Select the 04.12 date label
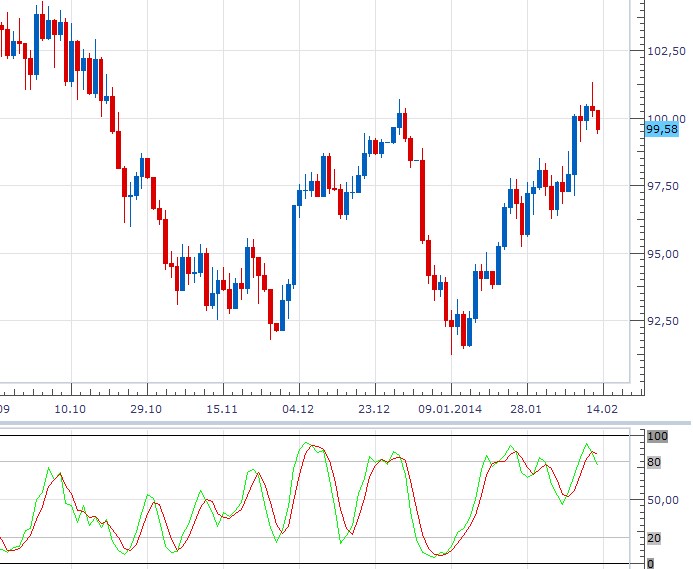The height and width of the screenshot is (569, 693). pos(298,409)
